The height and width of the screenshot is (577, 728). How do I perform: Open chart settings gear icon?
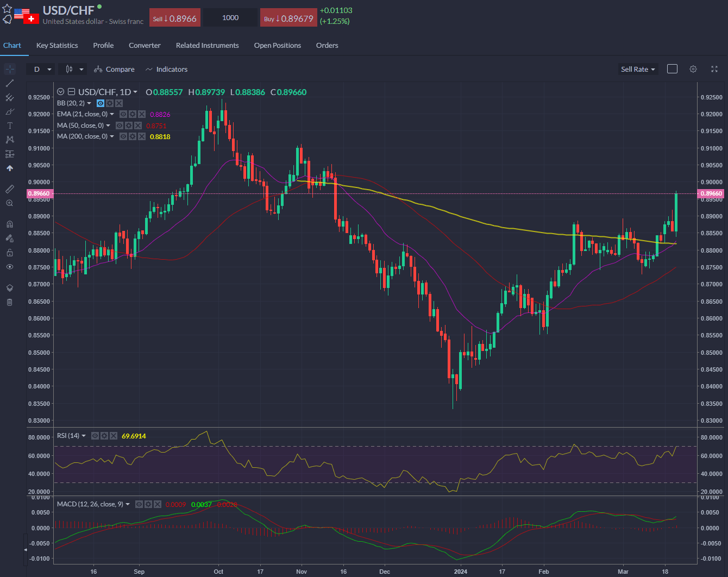(693, 69)
